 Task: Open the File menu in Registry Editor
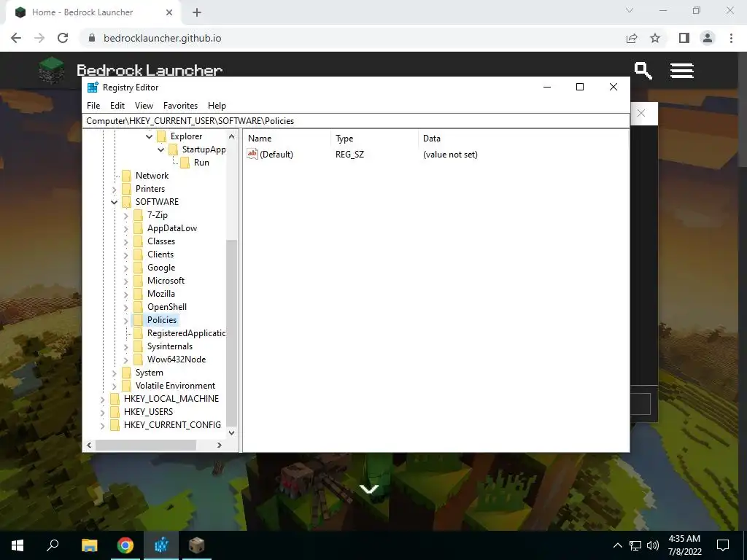[x=93, y=106]
